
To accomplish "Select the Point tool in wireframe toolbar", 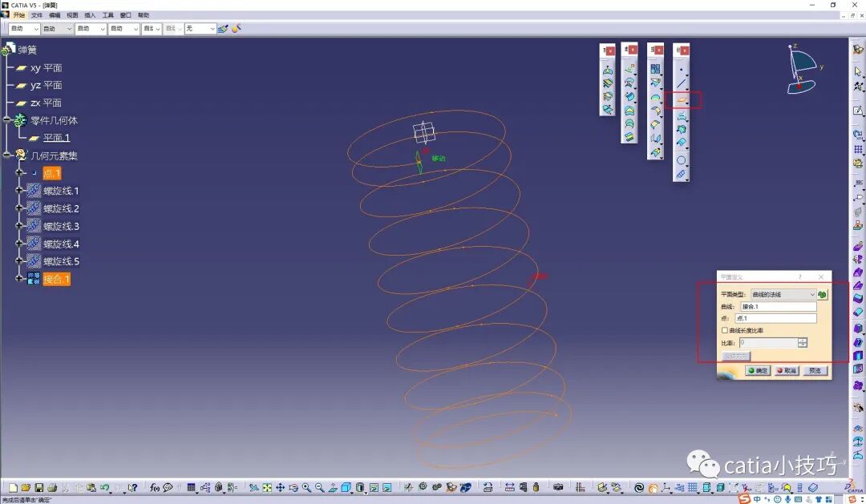I will (681, 70).
